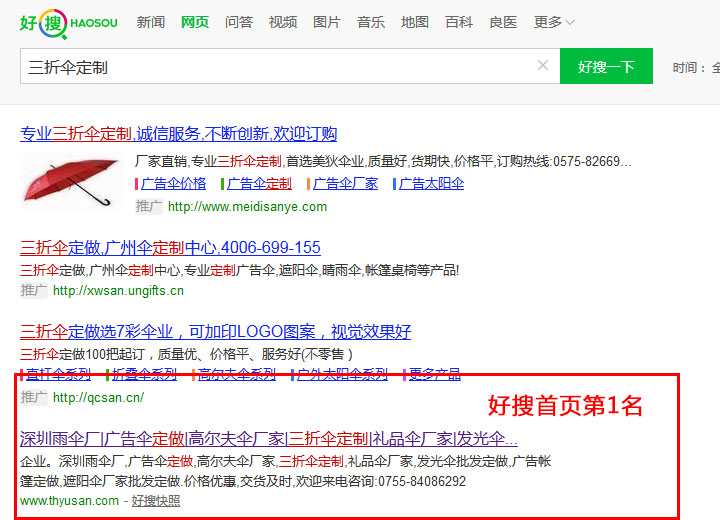This screenshot has width=720, height=520.
Task: Select the 视频 tab
Action: (x=283, y=22)
